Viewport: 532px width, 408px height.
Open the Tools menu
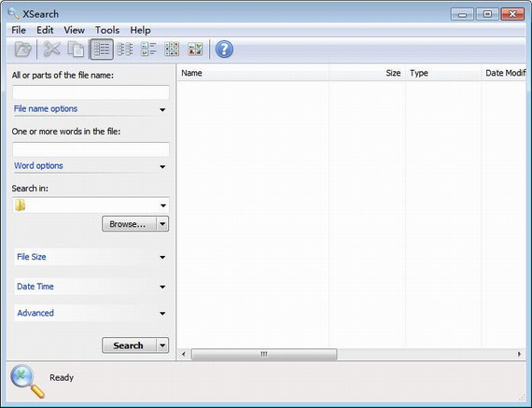(107, 30)
